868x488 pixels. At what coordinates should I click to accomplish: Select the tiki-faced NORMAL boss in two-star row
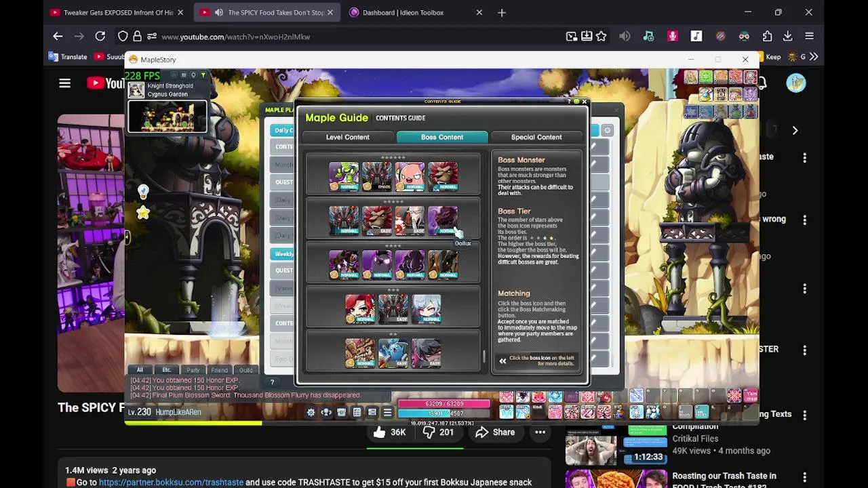(360, 354)
